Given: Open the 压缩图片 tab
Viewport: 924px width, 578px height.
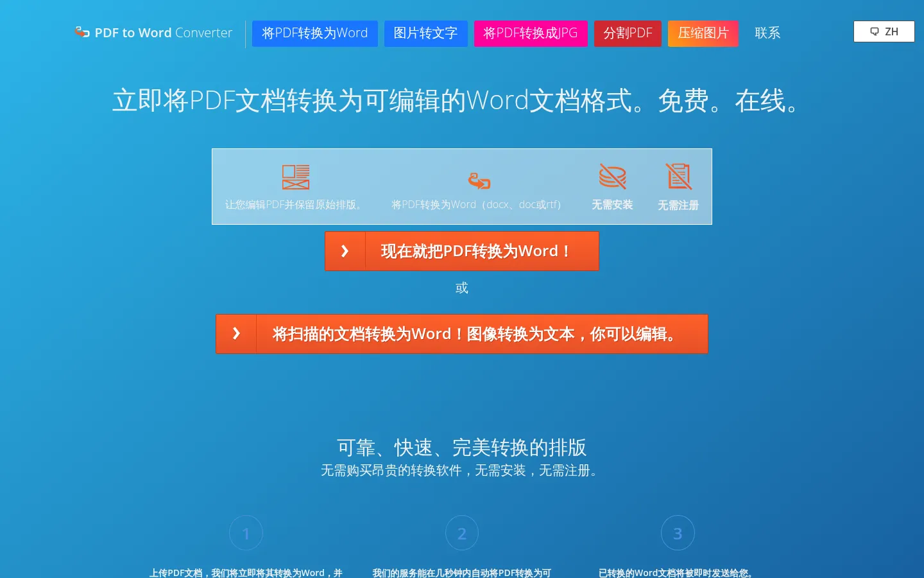Looking at the screenshot, I should pos(703,33).
